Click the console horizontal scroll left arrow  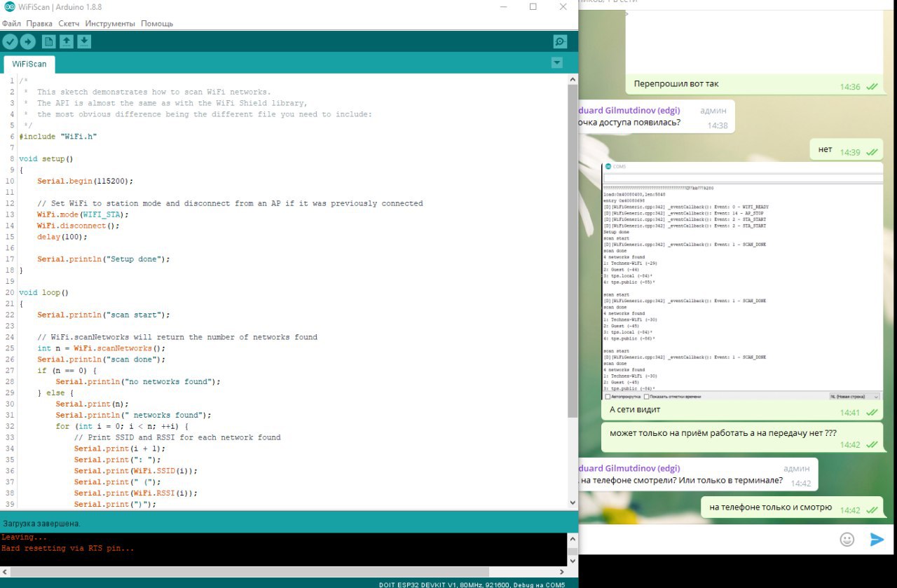click(6, 573)
